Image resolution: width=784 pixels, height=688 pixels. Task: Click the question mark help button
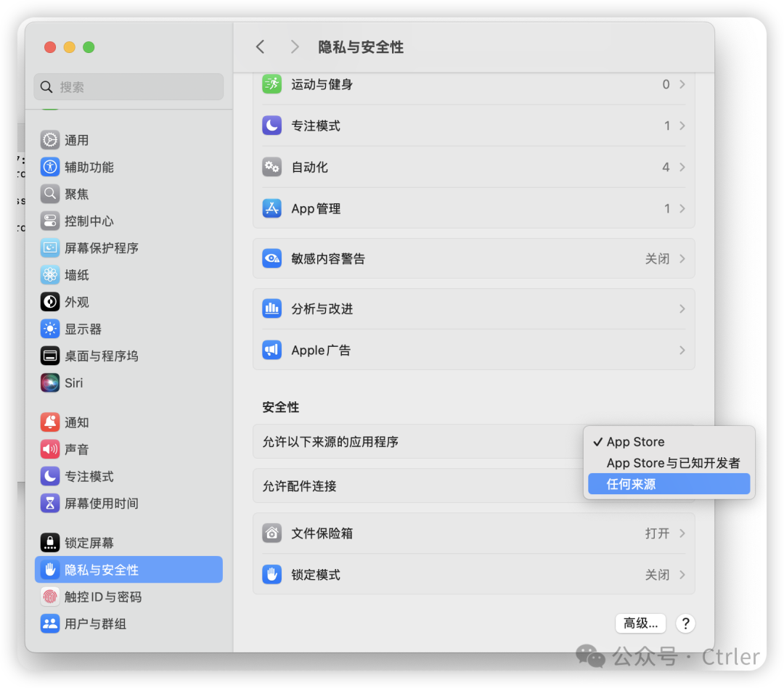[685, 623]
